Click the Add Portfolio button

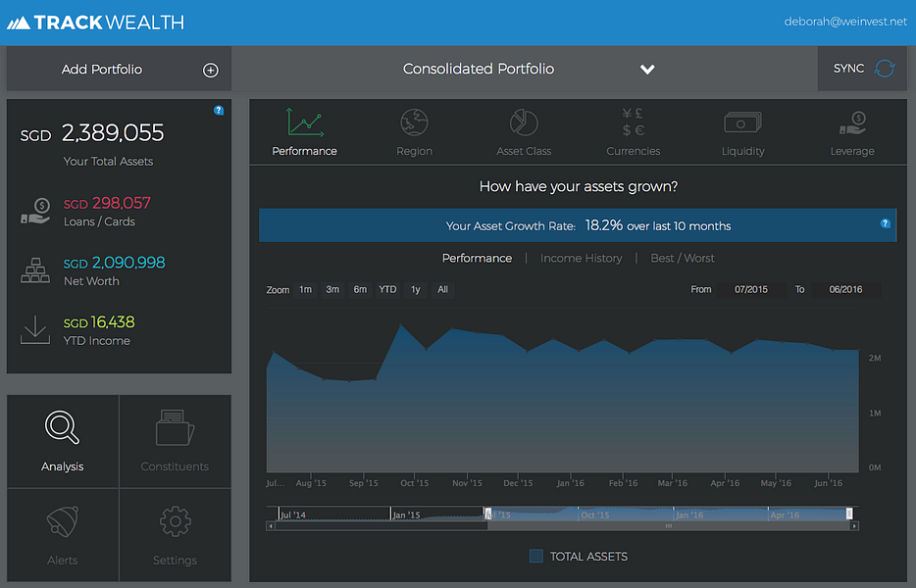[x=120, y=69]
